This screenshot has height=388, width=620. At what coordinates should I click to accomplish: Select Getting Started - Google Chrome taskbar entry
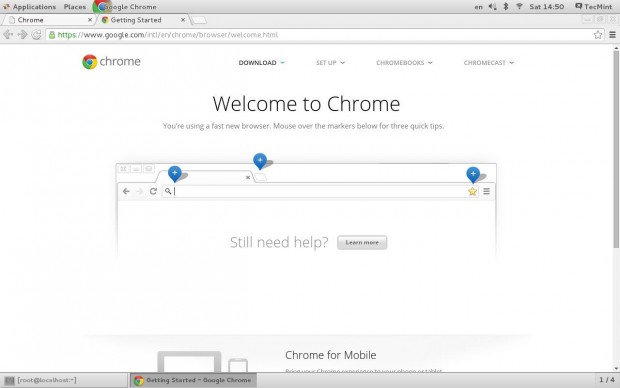(193, 380)
